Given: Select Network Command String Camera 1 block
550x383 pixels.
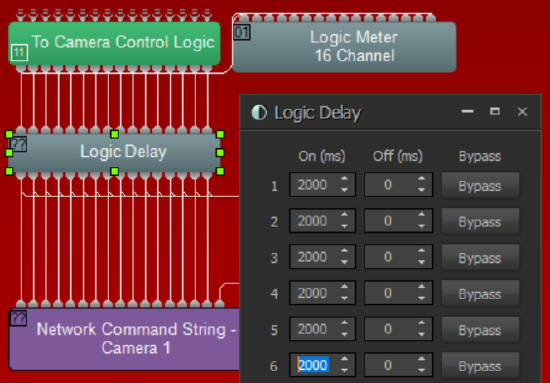Looking at the screenshot, I should point(124,339).
